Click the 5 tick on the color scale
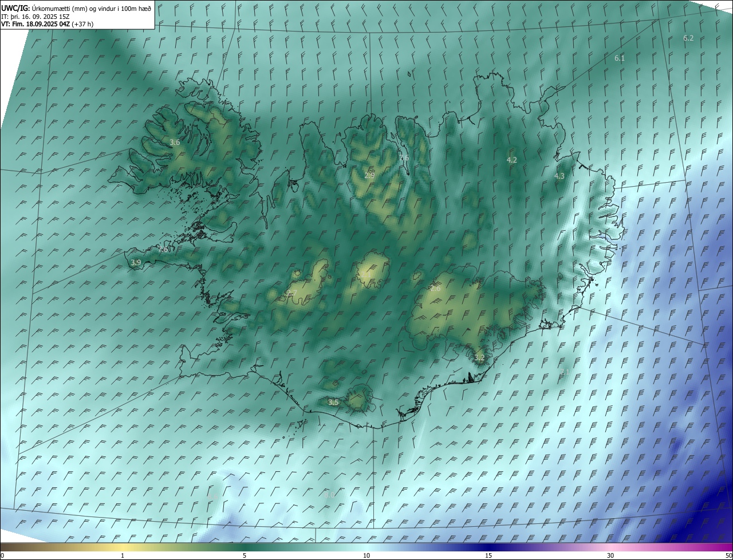Image resolution: width=733 pixels, height=560 pixels. click(245, 555)
